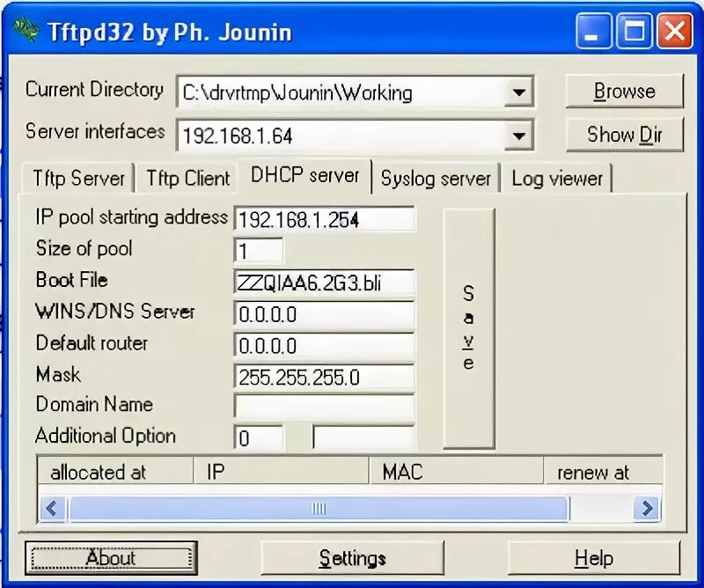This screenshot has height=588, width=704.
Task: Click the Show Dir button
Action: pyautogui.click(x=624, y=135)
